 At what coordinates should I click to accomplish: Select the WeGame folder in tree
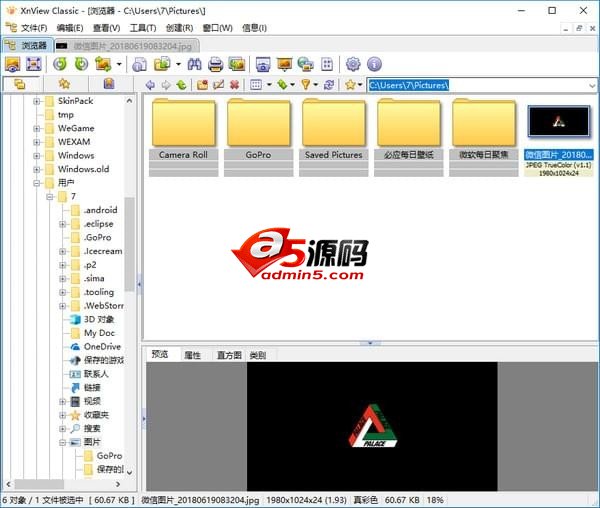[x=70, y=129]
